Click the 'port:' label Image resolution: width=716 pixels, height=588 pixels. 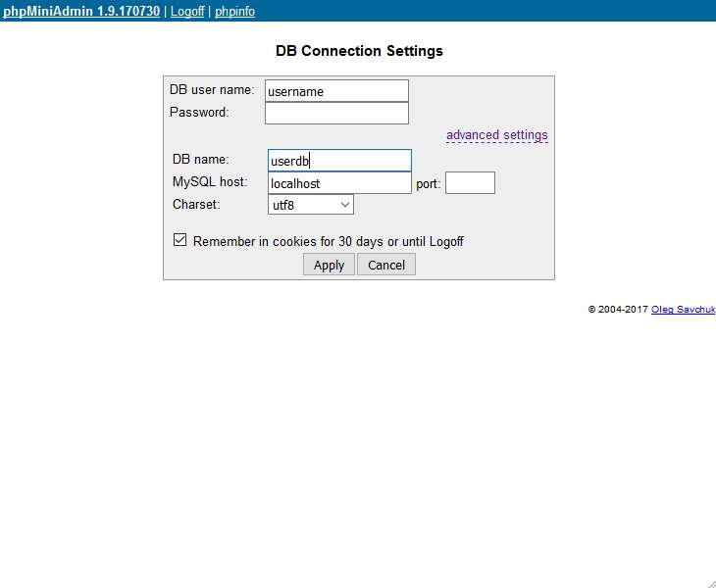[429, 184]
